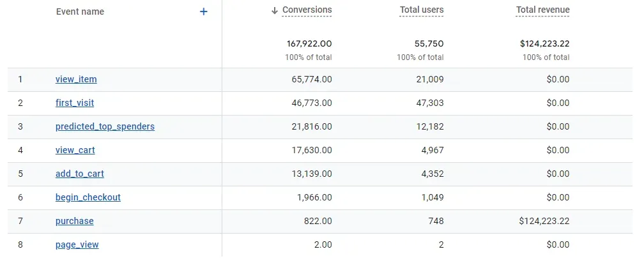
Task: Click the add_to_cart row's $0.00 revenue
Action: tap(558, 174)
